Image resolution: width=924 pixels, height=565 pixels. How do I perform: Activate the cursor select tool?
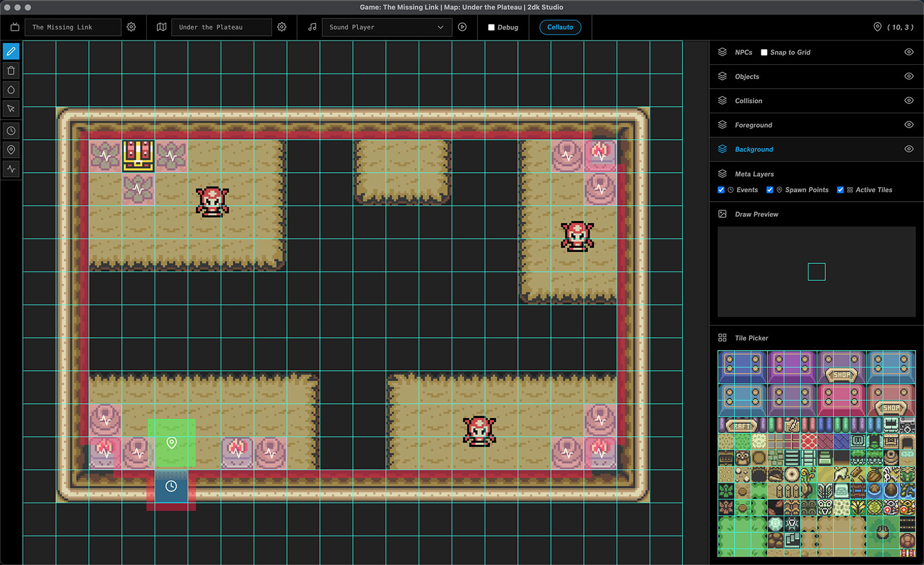tap(11, 109)
